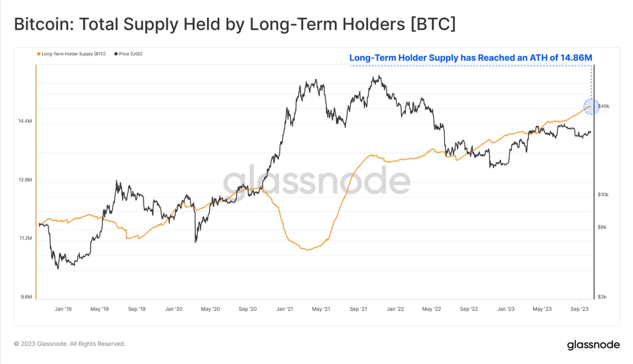Screen dimensions: 633x364
Task: Toggle the Long-Term Holder Supply [BTC] legend label
Action: (74, 54)
